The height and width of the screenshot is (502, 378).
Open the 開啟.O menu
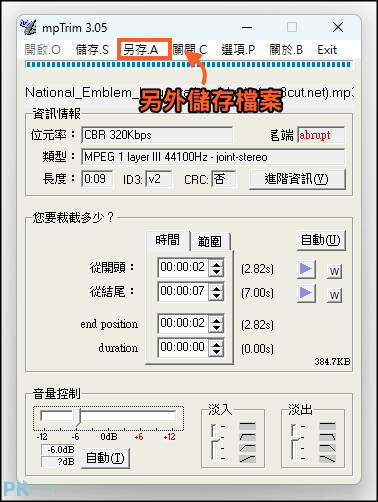click(42, 50)
